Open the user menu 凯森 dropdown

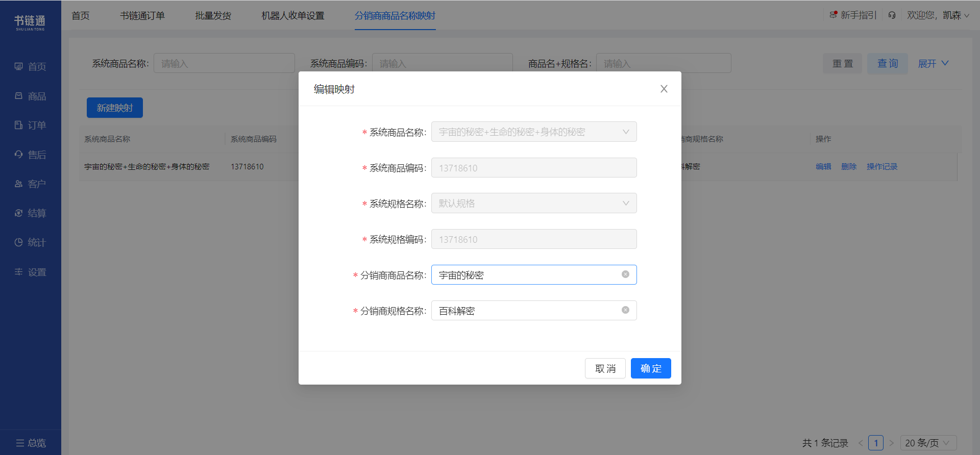coord(956,15)
